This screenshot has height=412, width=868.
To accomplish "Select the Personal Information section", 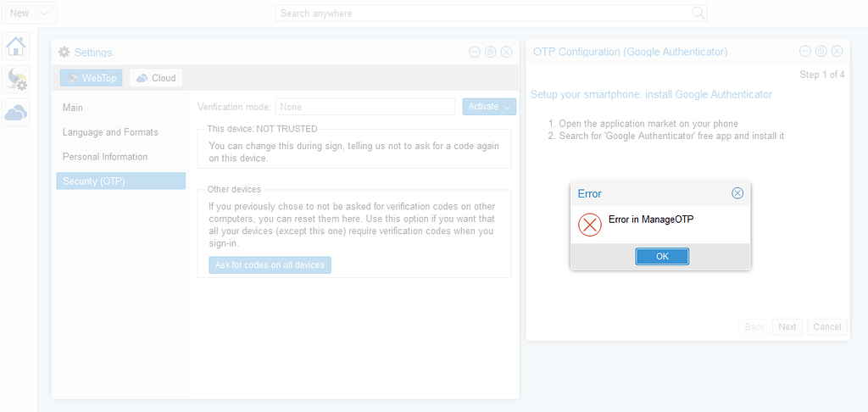I will (x=105, y=157).
